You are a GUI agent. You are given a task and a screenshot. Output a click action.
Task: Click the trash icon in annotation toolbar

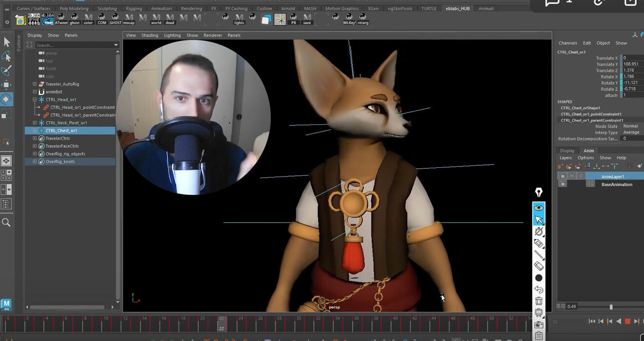(x=539, y=301)
